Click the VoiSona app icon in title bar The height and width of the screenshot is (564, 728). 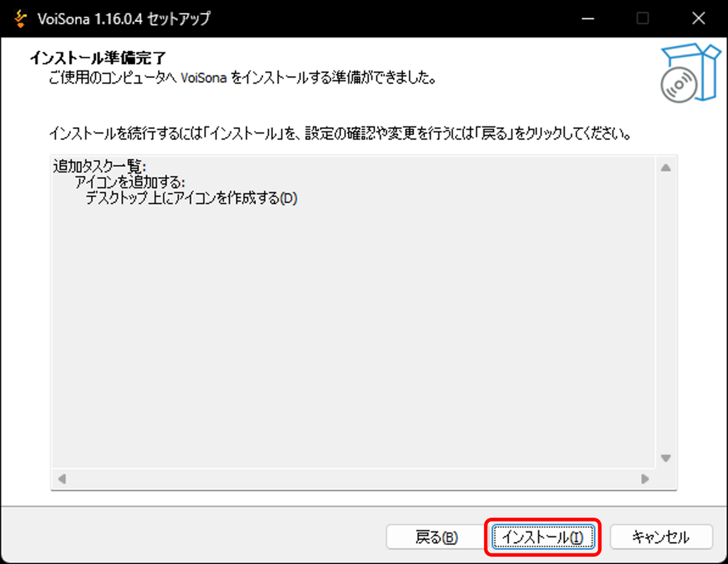click(x=20, y=18)
